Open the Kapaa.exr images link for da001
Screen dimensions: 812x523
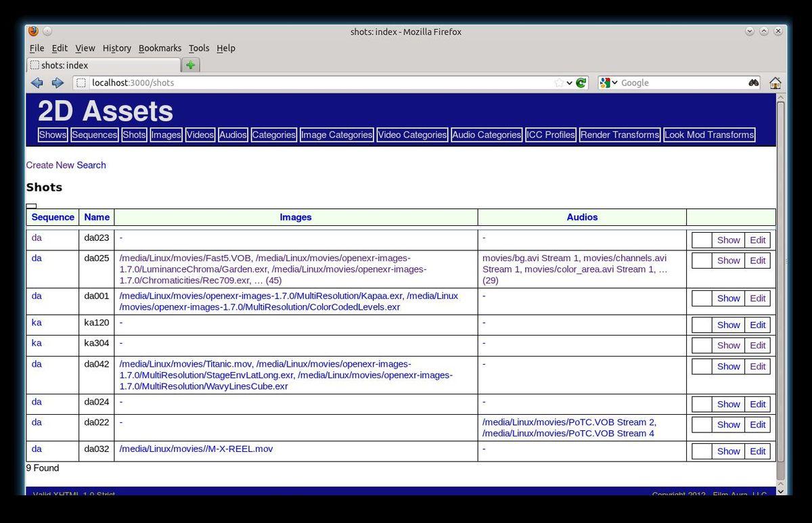tap(288, 301)
